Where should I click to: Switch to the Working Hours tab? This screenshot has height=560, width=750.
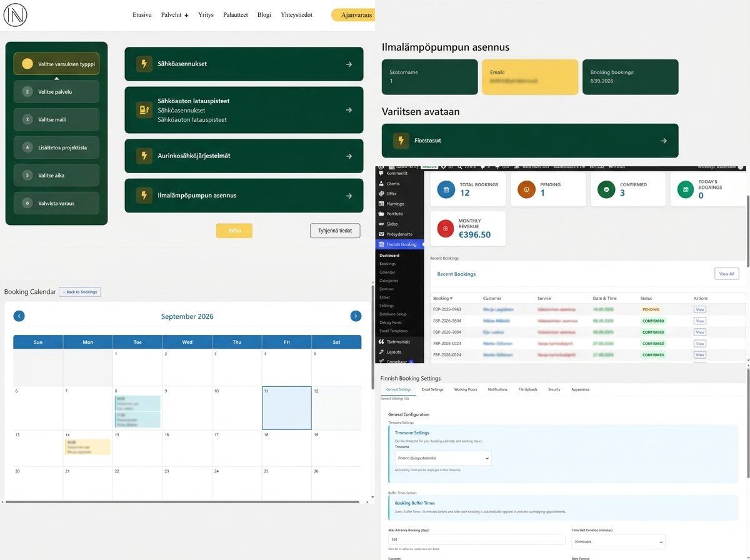pos(466,389)
